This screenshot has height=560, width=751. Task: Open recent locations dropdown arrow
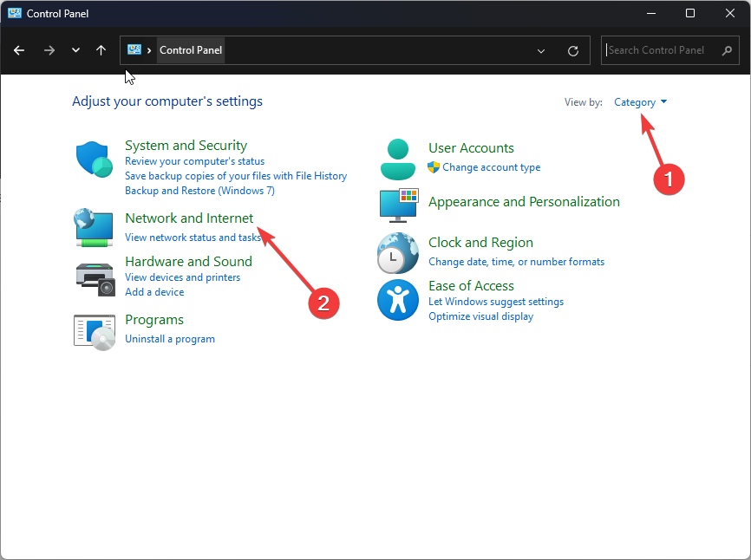click(76, 50)
